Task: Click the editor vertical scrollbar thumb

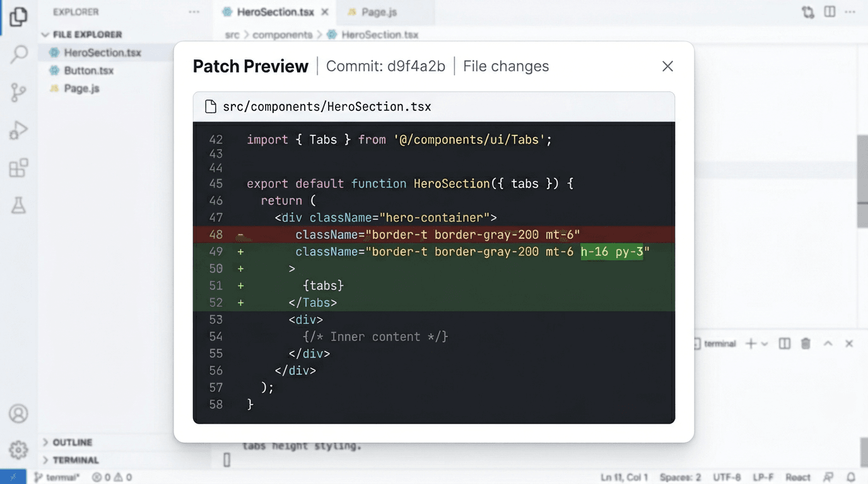Action: [x=862, y=181]
